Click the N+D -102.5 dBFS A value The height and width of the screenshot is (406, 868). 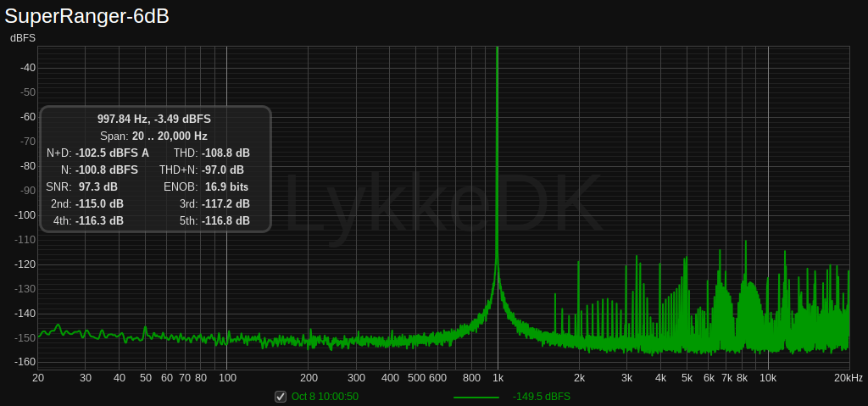click(113, 153)
